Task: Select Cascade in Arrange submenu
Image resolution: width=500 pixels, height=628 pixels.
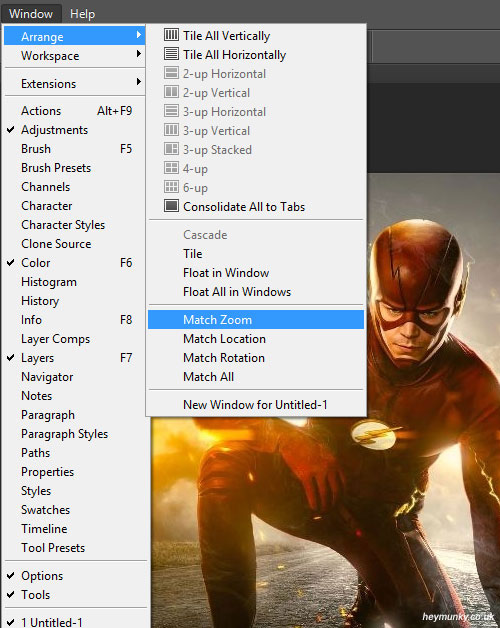Action: [256, 235]
